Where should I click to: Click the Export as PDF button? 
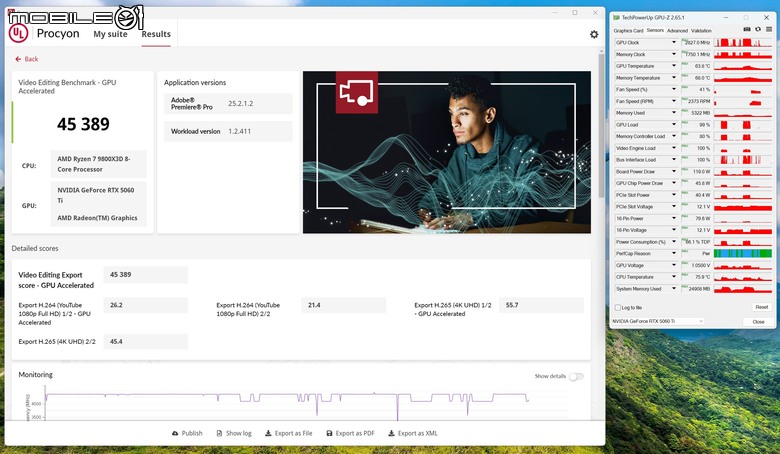point(350,433)
